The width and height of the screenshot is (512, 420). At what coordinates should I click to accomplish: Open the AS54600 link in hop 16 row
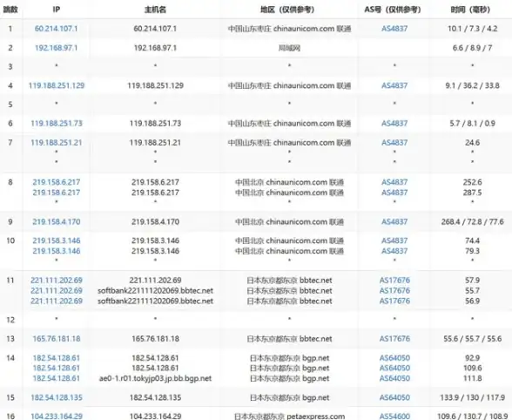coord(394,417)
